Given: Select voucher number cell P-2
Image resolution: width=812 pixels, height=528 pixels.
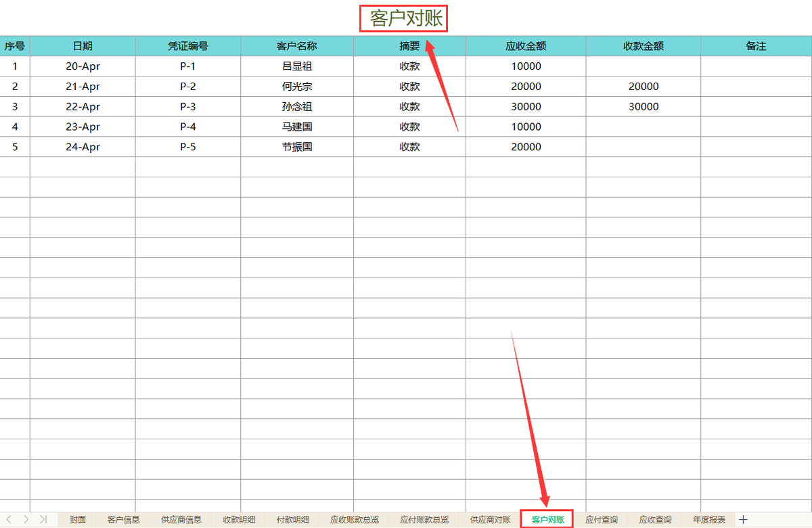Looking at the screenshot, I should click(188, 87).
